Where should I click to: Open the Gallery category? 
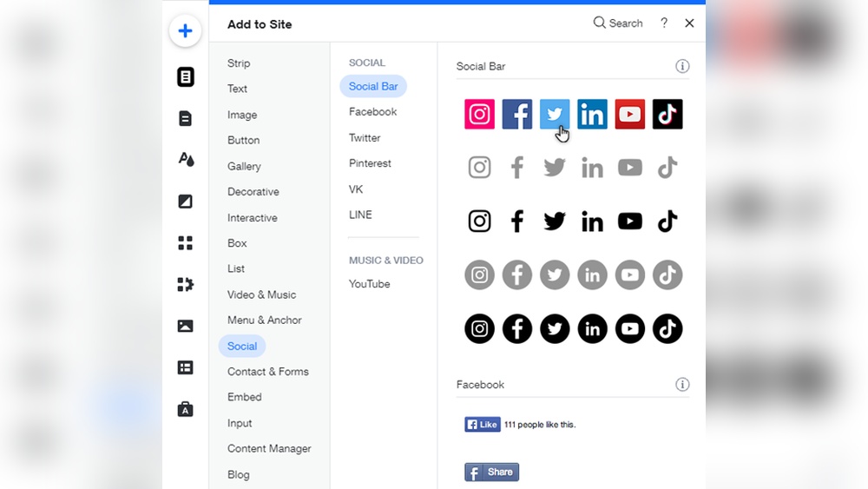point(244,166)
